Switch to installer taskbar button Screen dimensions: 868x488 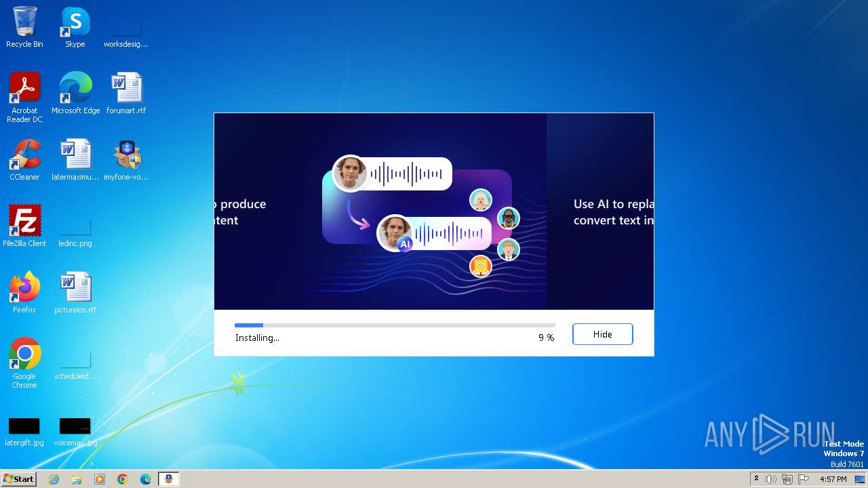pos(169,479)
